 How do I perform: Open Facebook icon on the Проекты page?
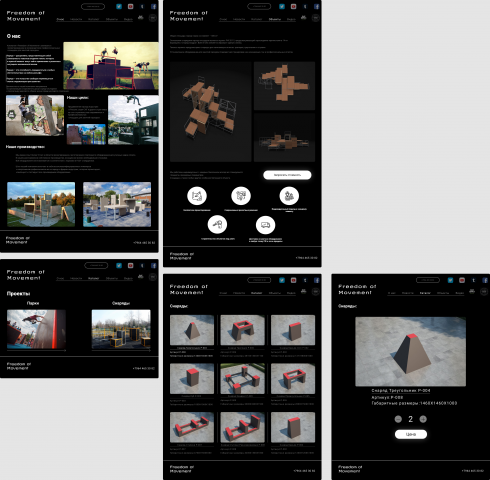coord(154,265)
